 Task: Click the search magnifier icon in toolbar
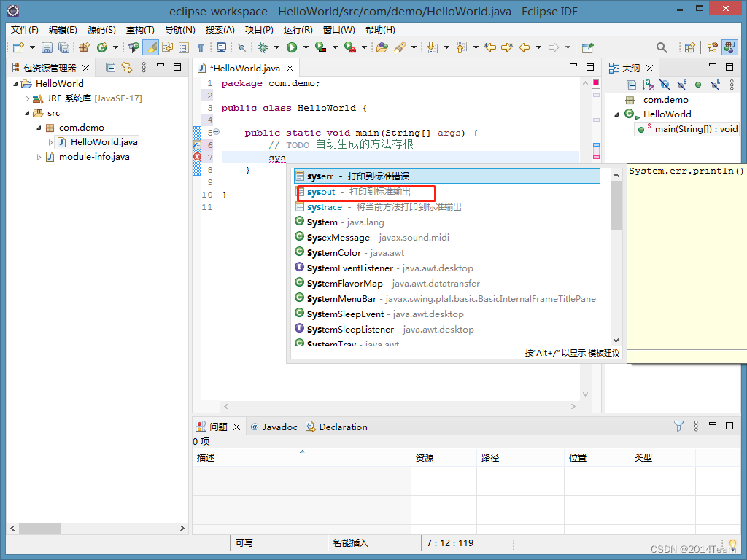662,47
